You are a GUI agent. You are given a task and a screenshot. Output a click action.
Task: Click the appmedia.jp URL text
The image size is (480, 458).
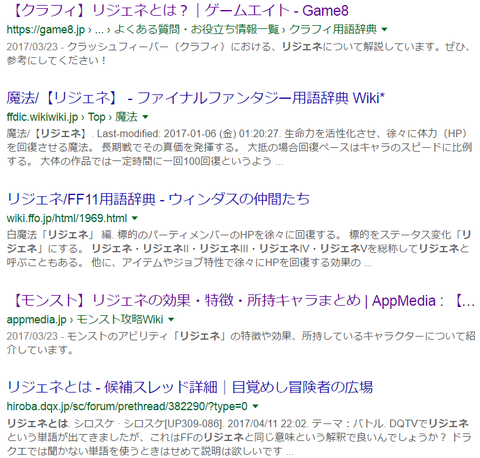coord(37,320)
